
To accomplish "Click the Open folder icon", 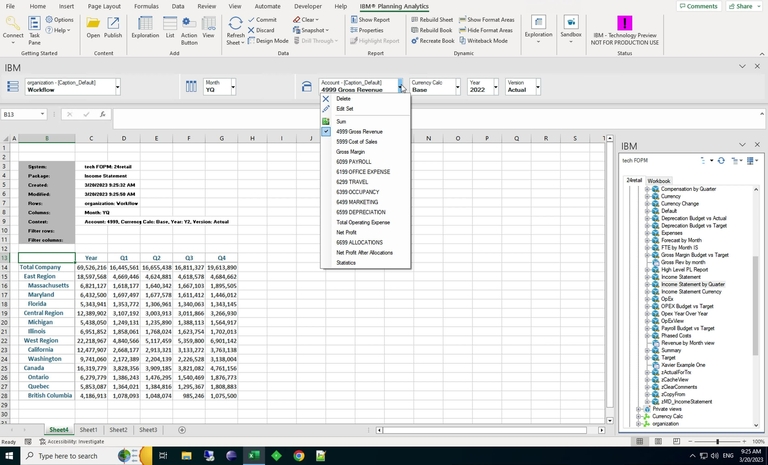I will [x=93, y=27].
